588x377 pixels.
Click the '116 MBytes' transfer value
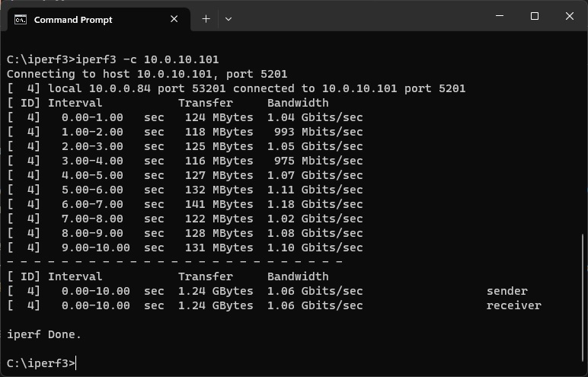click(x=219, y=161)
